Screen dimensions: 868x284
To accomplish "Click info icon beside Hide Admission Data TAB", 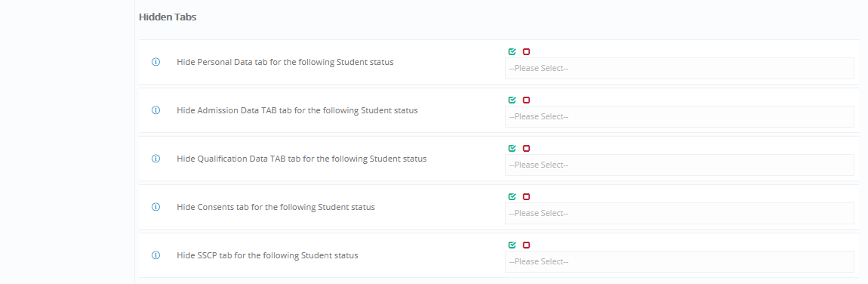I will [155, 110].
